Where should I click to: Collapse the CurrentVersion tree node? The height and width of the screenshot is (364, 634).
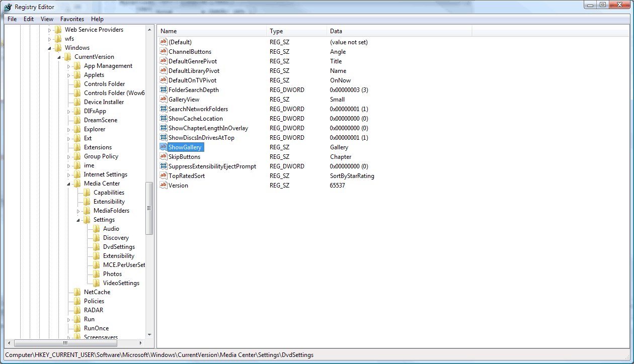click(59, 57)
